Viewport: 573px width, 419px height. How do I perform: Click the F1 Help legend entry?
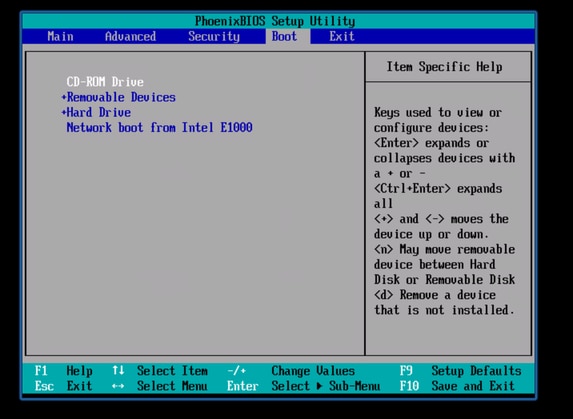click(x=64, y=371)
